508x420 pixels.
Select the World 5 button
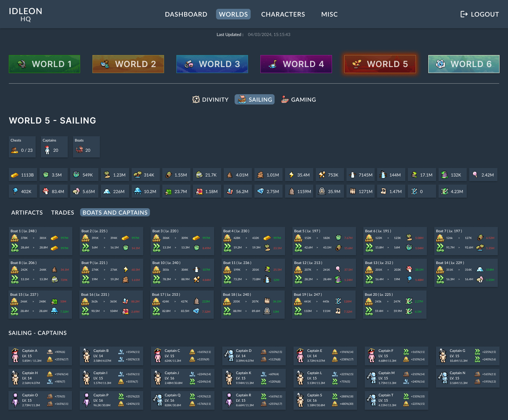click(380, 64)
